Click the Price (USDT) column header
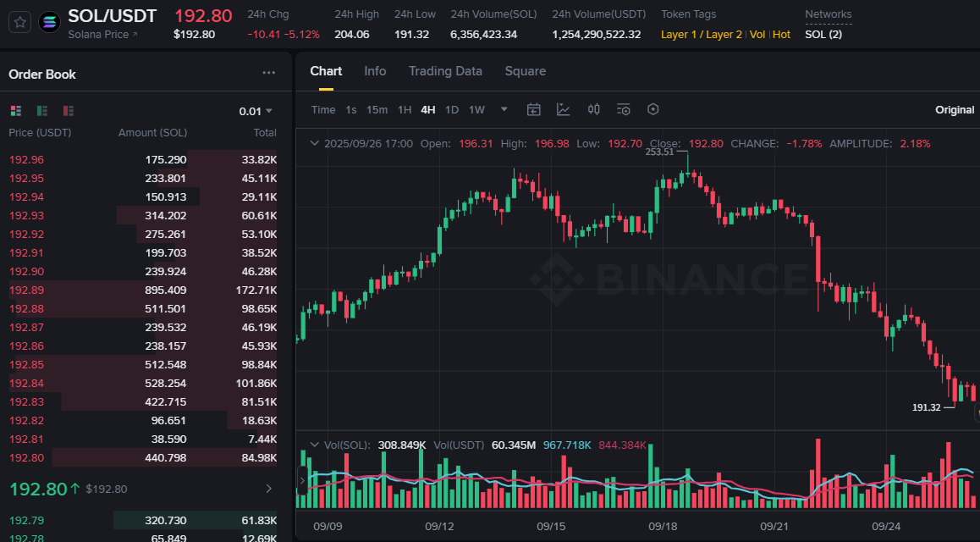980x542 pixels. pos(40,132)
